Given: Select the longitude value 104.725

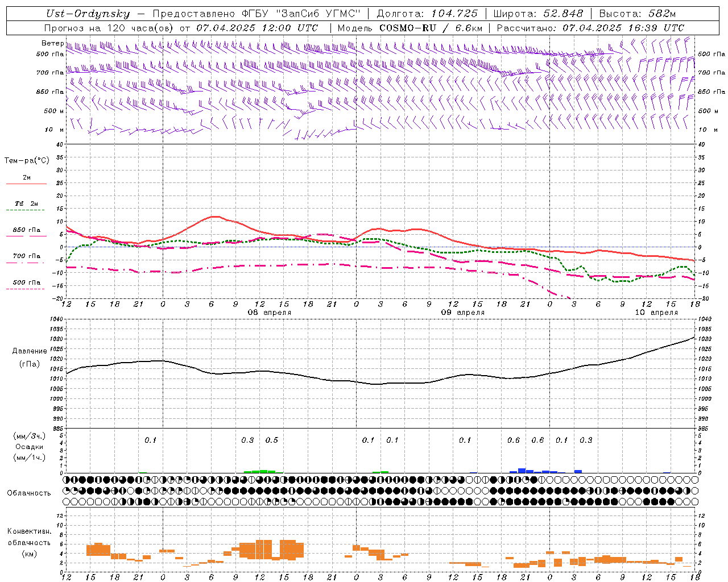Looking at the screenshot, I should tap(454, 14).
